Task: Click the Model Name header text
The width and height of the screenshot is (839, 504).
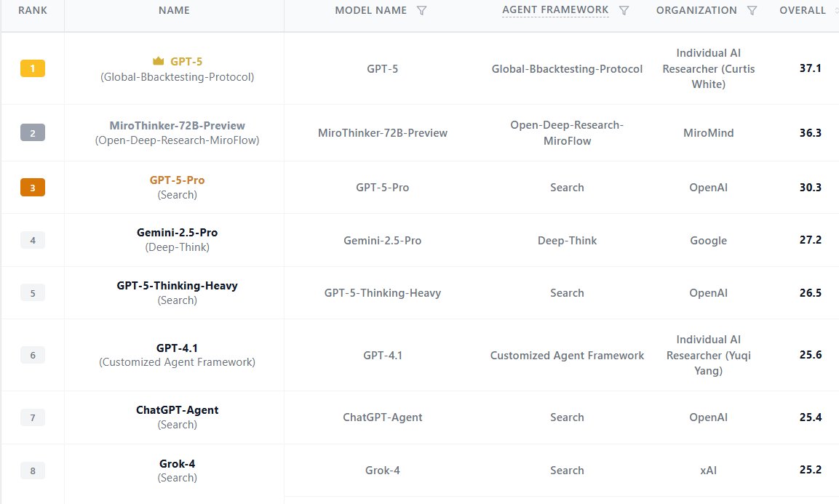Action: click(371, 11)
